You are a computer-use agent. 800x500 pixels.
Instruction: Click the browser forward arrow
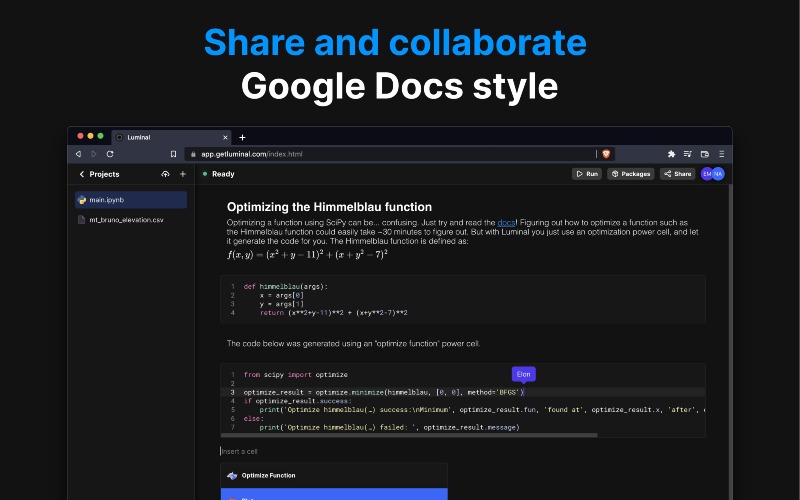pos(94,154)
